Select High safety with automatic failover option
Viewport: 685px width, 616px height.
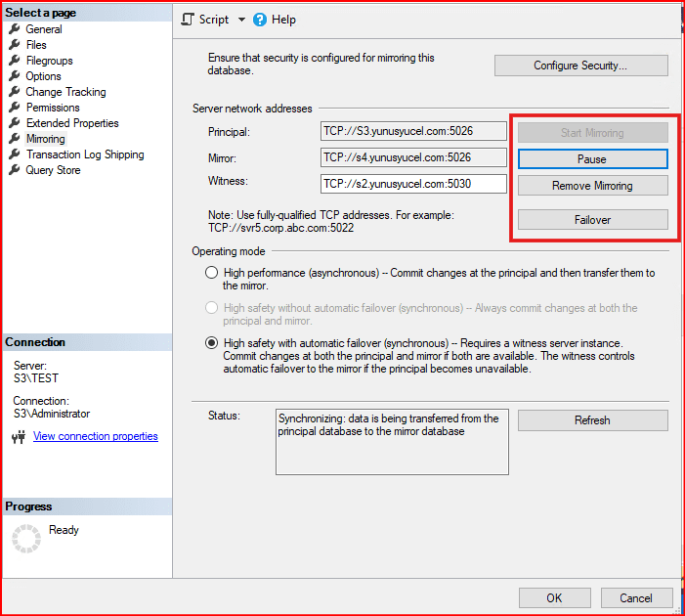[211, 343]
